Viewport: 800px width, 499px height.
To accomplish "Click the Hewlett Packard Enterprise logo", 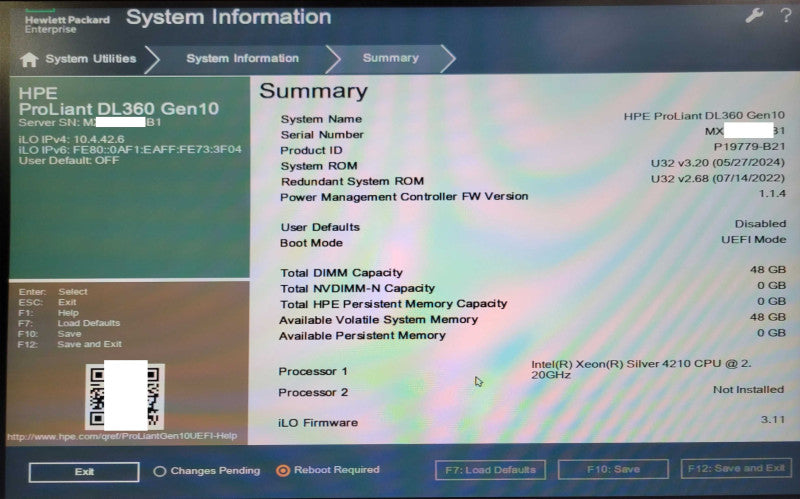I will click(x=67, y=22).
